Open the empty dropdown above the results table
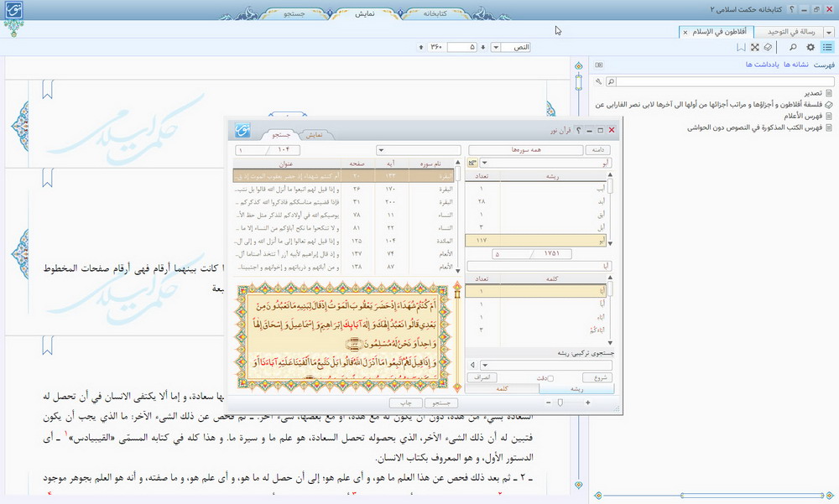839x504 pixels. (380, 150)
